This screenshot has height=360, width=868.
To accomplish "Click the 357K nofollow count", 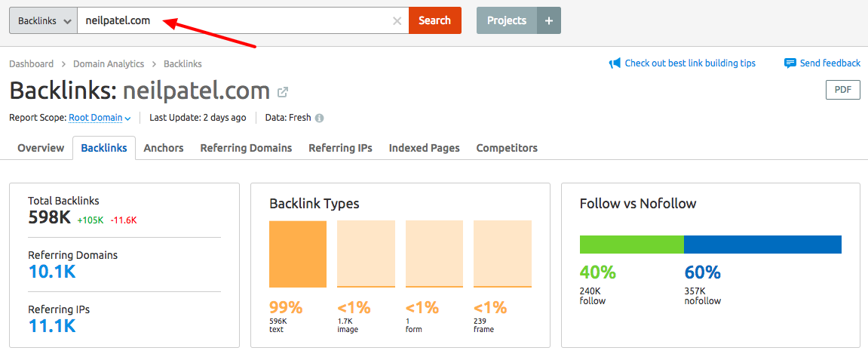I will 695,292.
